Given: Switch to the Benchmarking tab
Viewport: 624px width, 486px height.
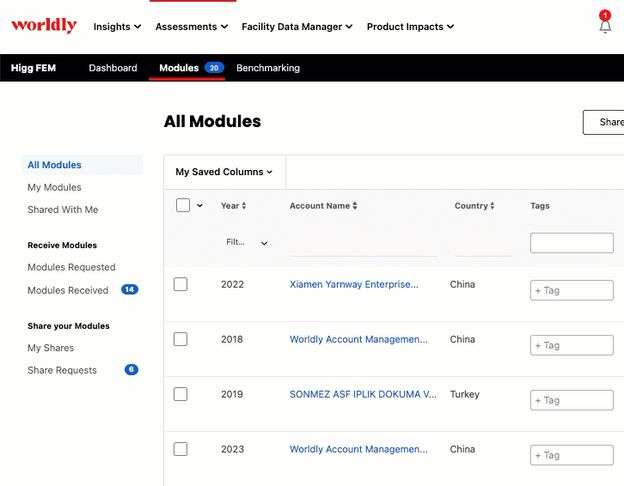Looking at the screenshot, I should pos(268,68).
